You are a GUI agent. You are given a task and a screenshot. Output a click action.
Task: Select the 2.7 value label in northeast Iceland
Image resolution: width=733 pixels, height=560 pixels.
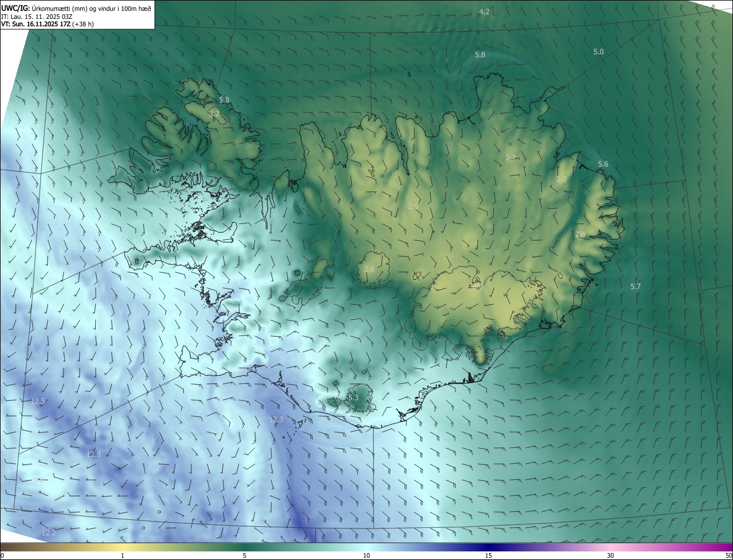pos(511,157)
